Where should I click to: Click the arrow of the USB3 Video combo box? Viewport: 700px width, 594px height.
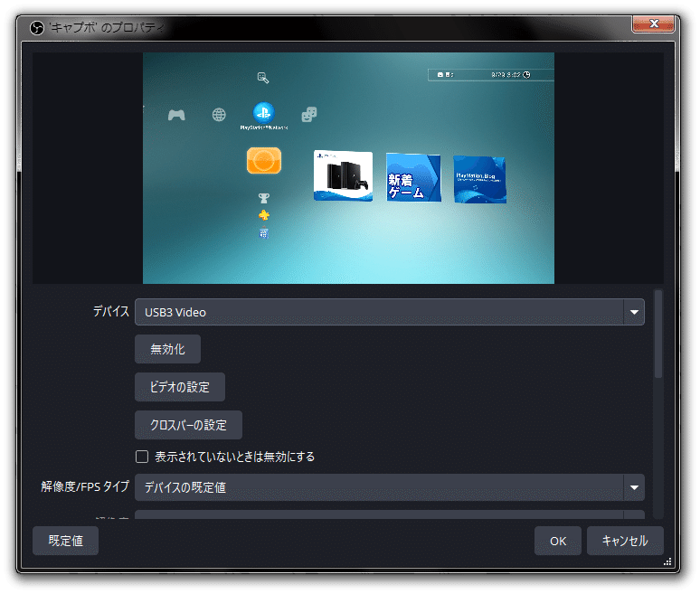[634, 312]
